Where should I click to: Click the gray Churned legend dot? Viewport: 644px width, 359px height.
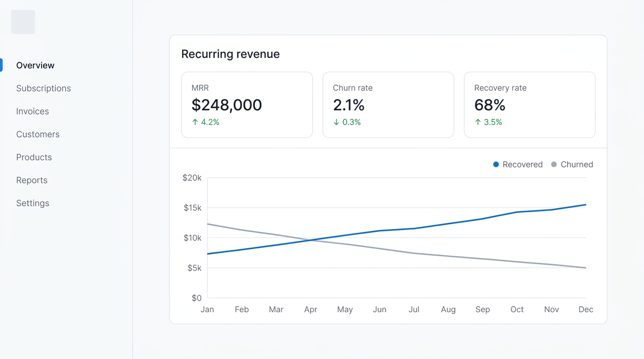point(554,165)
